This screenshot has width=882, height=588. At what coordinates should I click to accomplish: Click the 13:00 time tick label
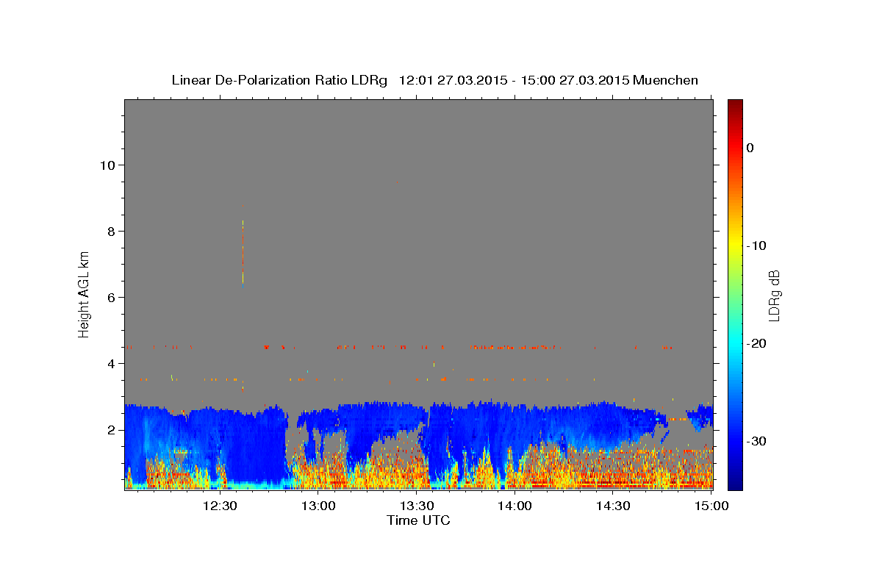(x=318, y=506)
